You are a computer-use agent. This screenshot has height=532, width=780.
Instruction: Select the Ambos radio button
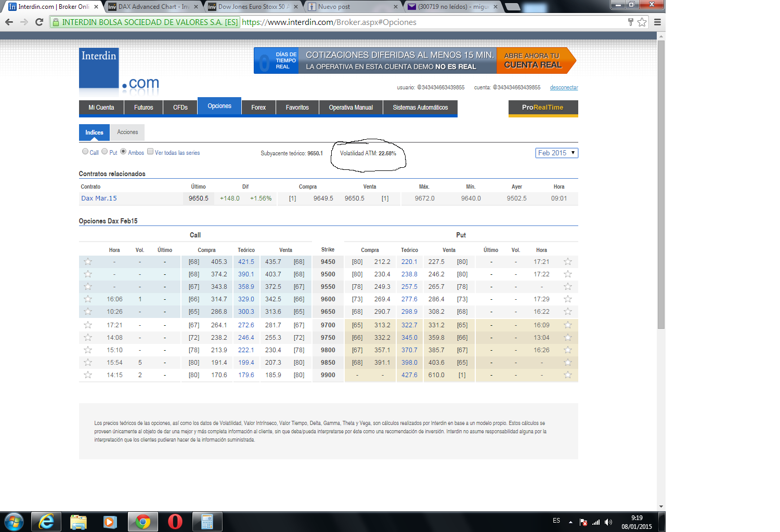[x=123, y=152]
